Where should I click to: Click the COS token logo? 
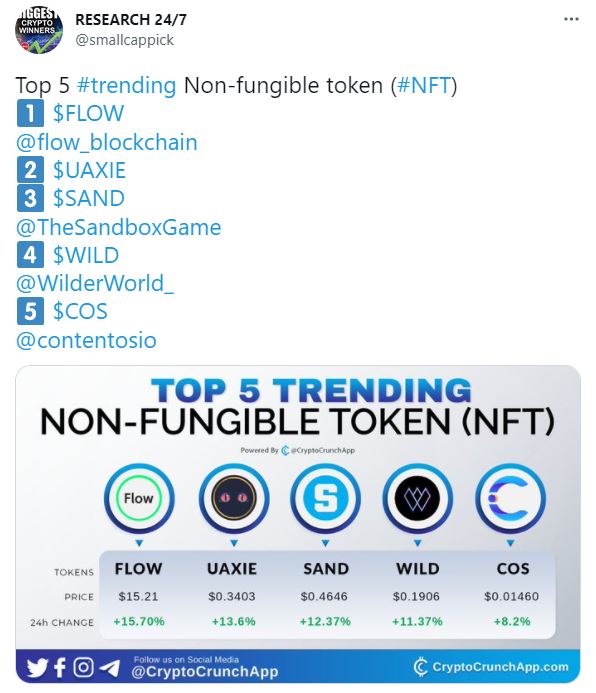510,498
